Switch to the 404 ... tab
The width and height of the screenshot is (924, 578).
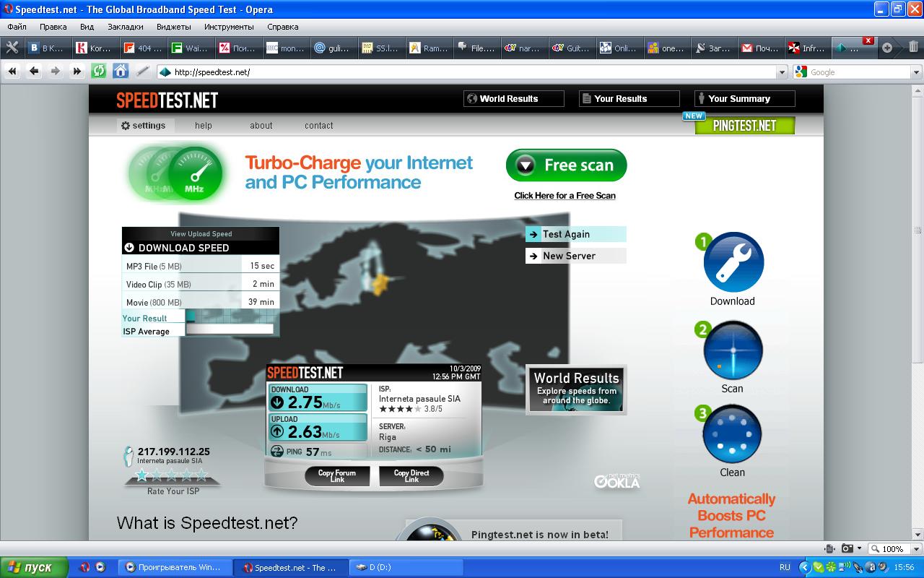pos(144,48)
